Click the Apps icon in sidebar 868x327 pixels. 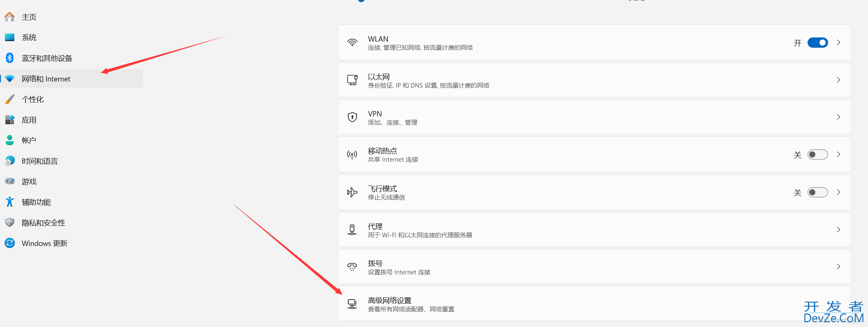point(9,120)
